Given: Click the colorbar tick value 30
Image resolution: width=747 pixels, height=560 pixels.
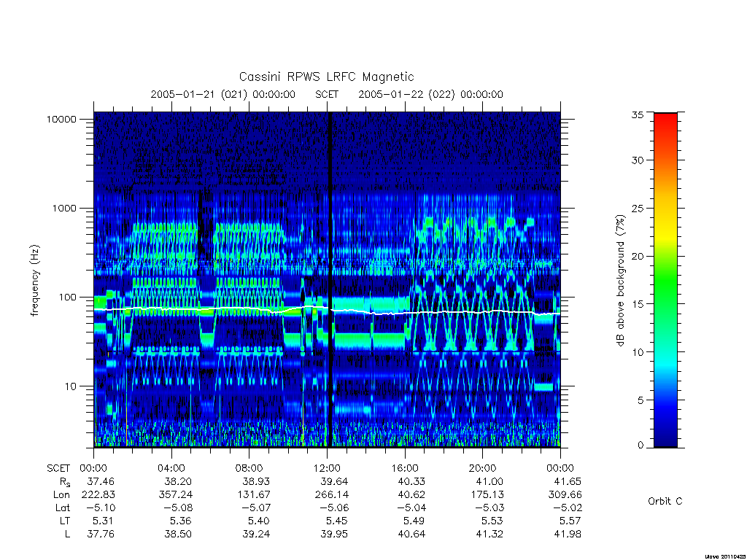Looking at the screenshot, I should 638,160.
